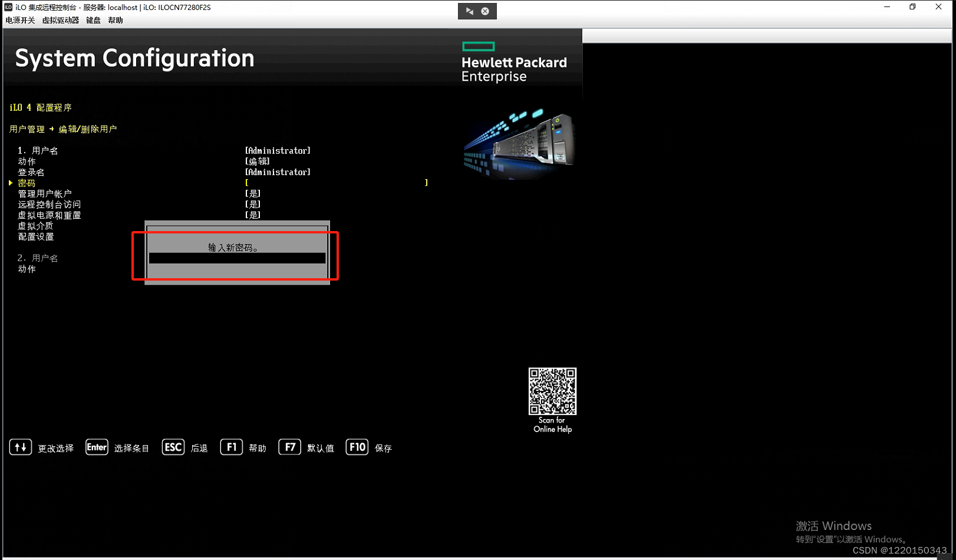Click the iLO 4 配置程序 heading

coord(41,108)
